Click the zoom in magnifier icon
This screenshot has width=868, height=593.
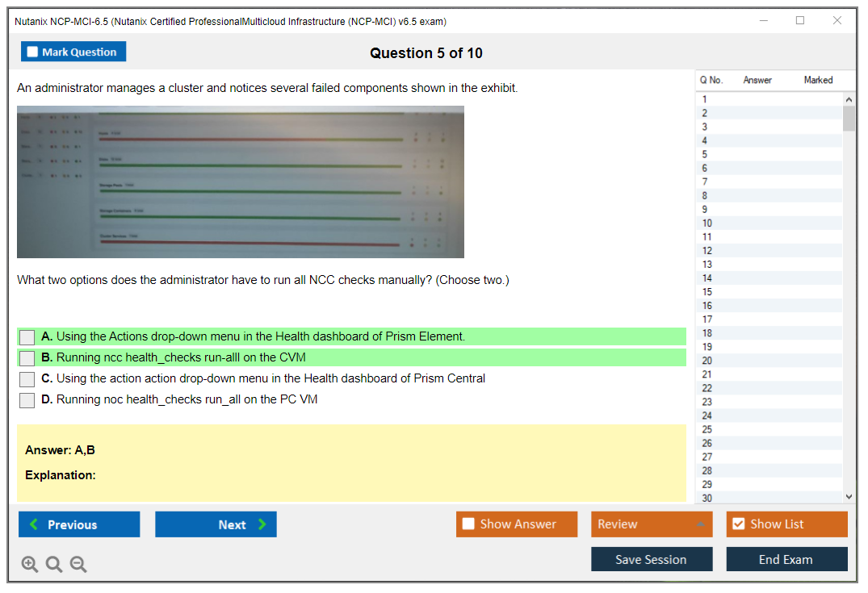[x=30, y=565]
